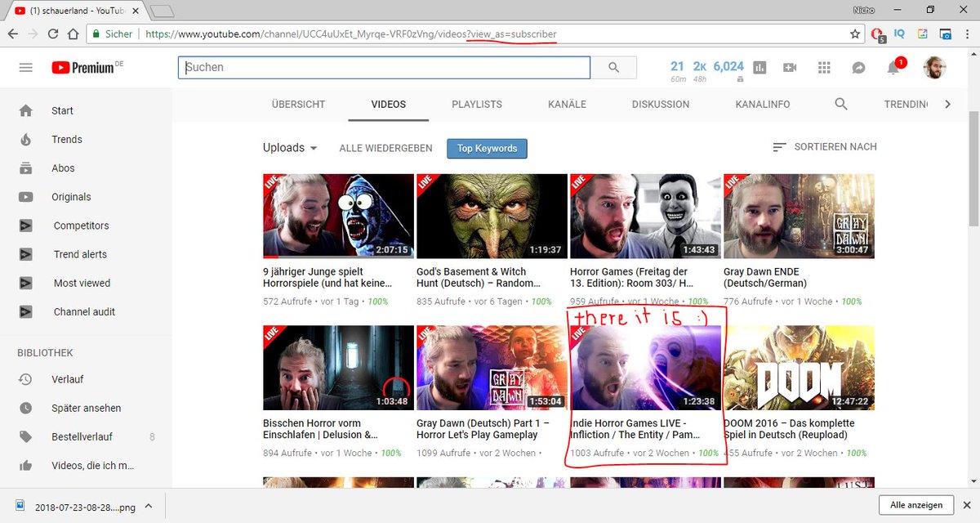Go to browser home page
This screenshot has height=523, width=980.
(x=73, y=34)
